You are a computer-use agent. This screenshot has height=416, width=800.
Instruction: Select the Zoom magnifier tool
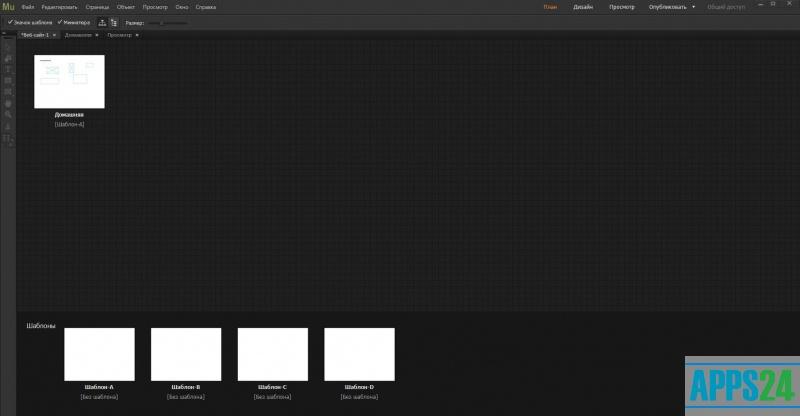point(8,114)
